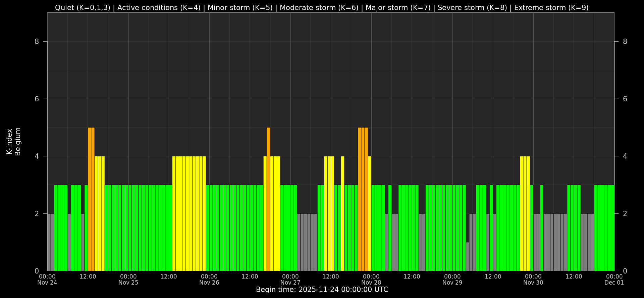Viewport: 644px width, 298px height.
Task: Click the left y-axis tick label 8
Action: [37, 42]
